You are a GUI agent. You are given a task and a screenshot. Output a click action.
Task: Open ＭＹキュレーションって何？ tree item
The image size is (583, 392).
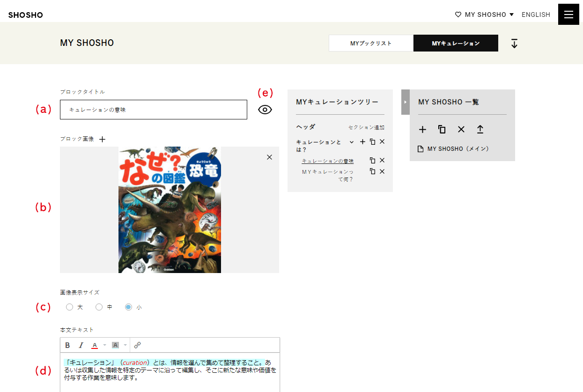328,175
